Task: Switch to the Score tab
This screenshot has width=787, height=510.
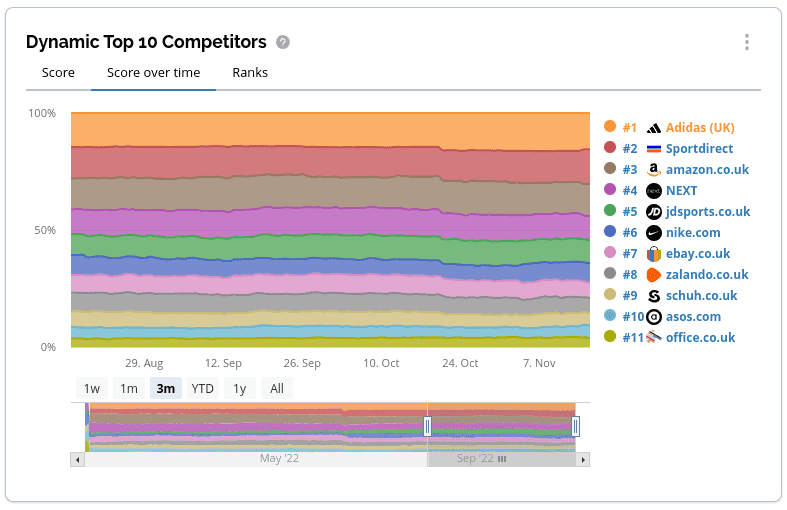Action: (x=58, y=73)
